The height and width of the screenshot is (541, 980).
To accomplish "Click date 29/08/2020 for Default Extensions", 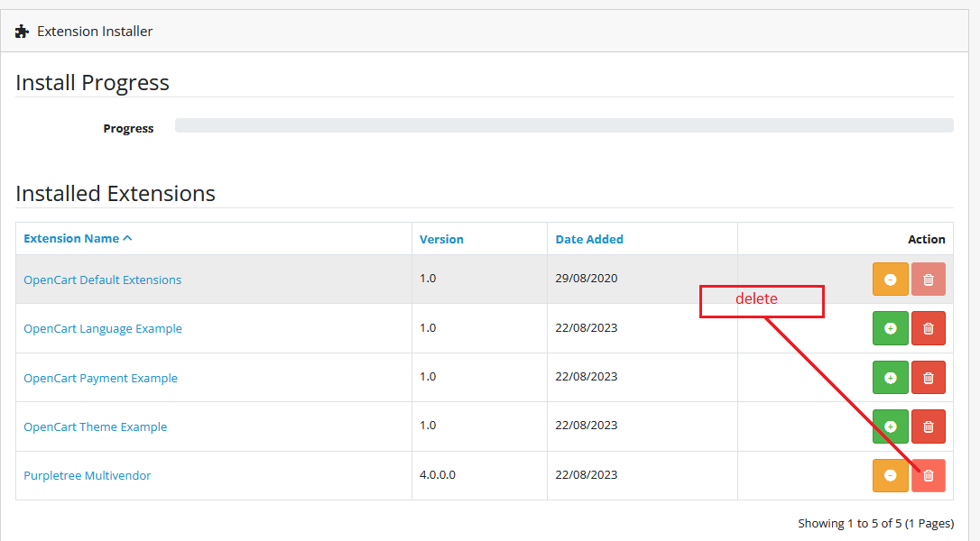I will click(587, 278).
